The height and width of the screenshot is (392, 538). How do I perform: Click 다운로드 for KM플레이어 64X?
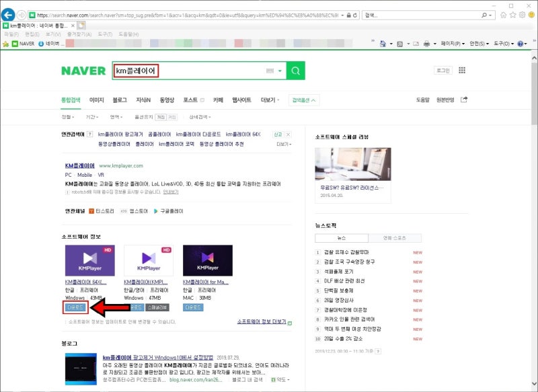[75, 307]
